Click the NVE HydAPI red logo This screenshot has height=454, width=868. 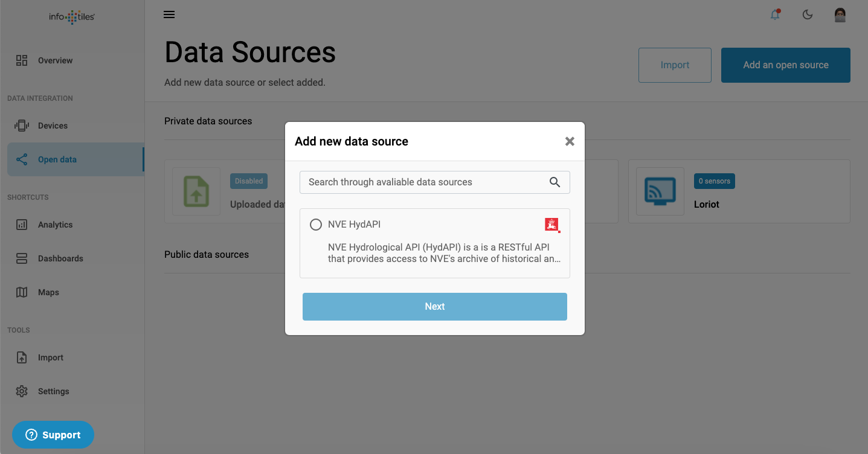coord(551,225)
